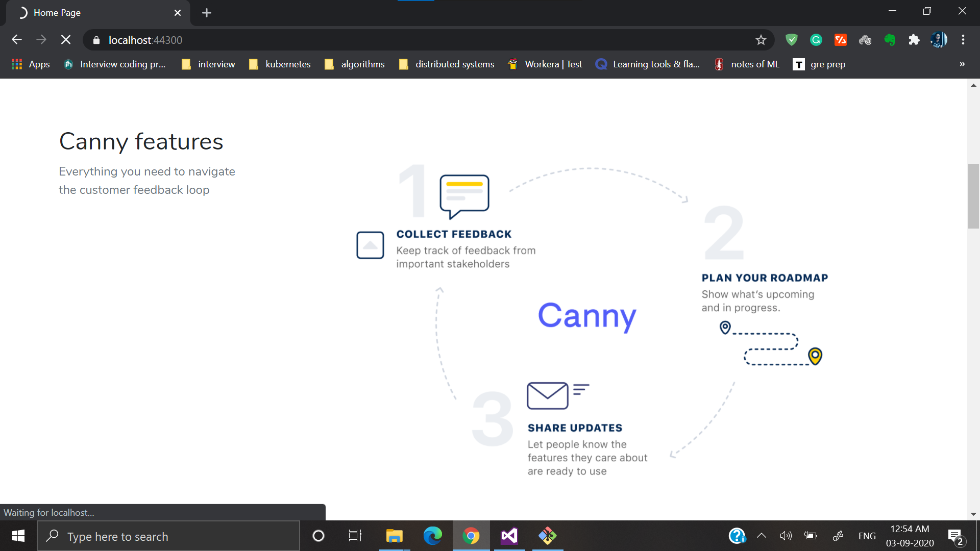Viewport: 980px width, 551px height.
Task: Open the Grammarly extension icon
Action: (x=816, y=40)
